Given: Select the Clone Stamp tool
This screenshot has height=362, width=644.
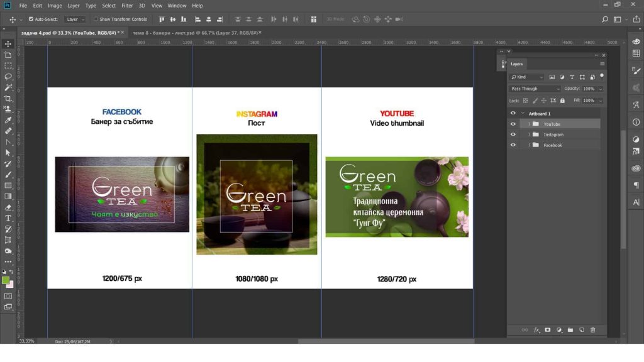Looking at the screenshot, I should pyautogui.click(x=8, y=109).
